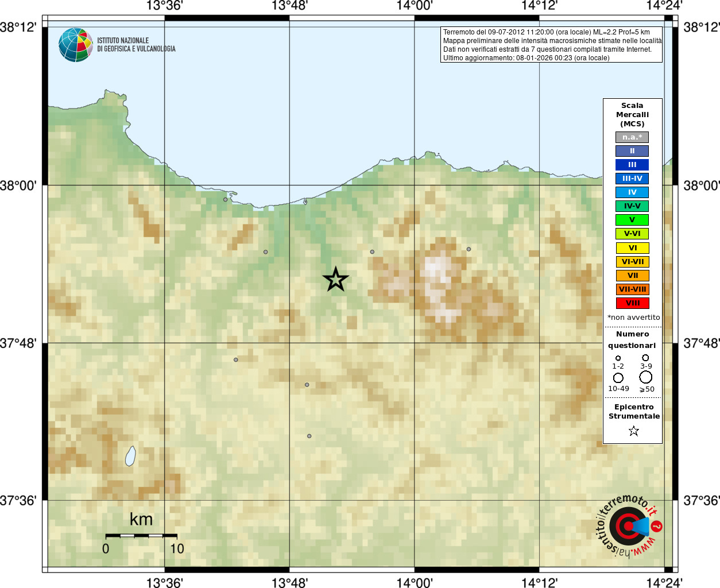Click the 'Epicentro Strumentale' legend label

pos(634,412)
